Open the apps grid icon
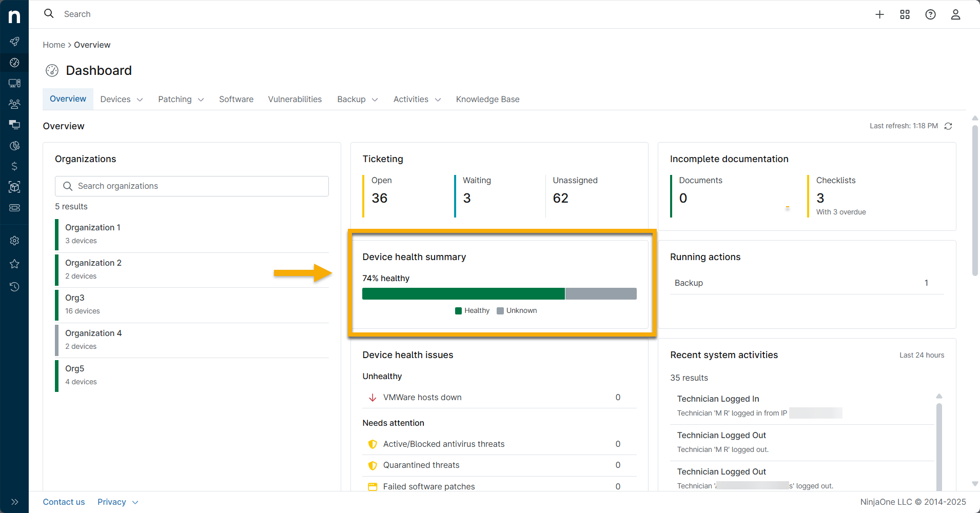 click(x=905, y=14)
